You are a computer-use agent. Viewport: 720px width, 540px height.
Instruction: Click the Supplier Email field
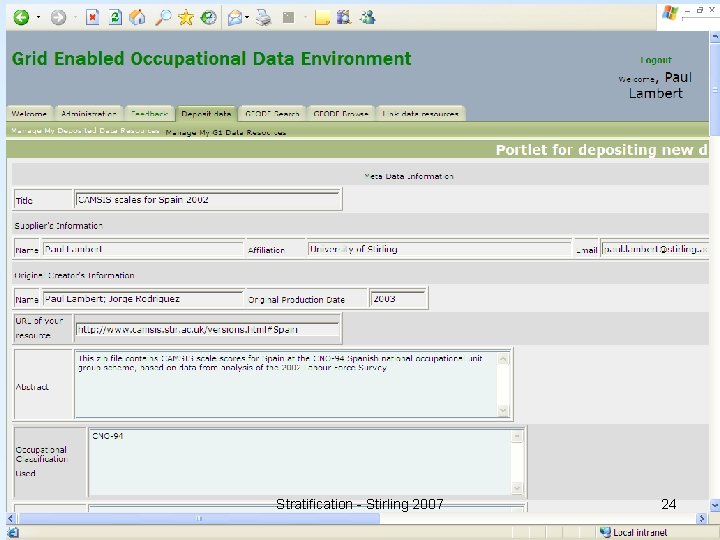coord(655,249)
